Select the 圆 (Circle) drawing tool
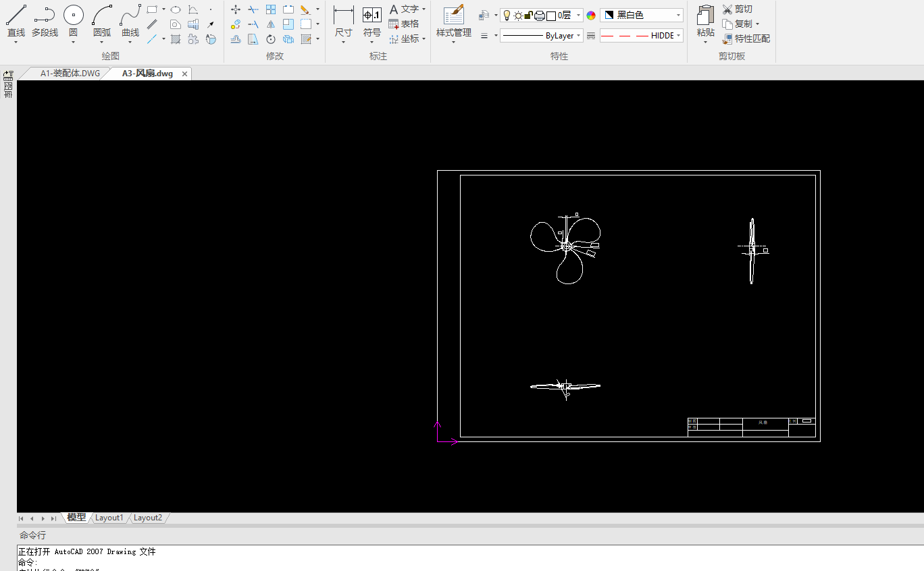 pos(73,16)
